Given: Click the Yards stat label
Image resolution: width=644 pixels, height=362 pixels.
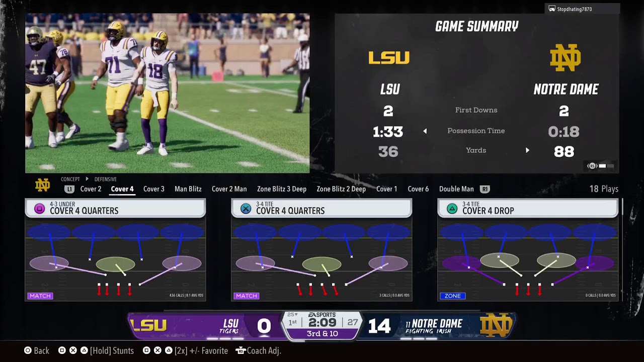Looking at the screenshot, I should pyautogui.click(x=476, y=150).
